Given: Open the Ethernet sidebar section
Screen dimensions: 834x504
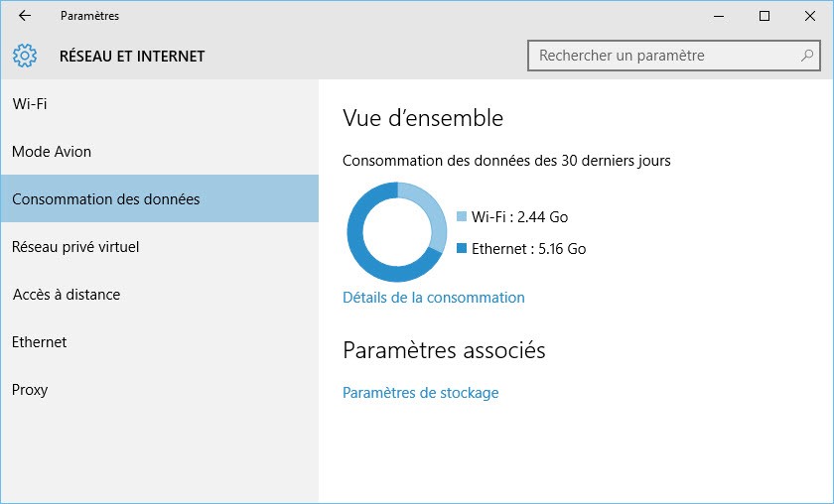Looking at the screenshot, I should [x=40, y=342].
